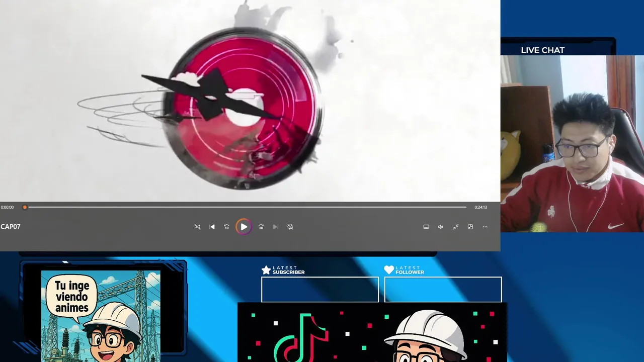Click the webcam video feed

(x=572, y=144)
